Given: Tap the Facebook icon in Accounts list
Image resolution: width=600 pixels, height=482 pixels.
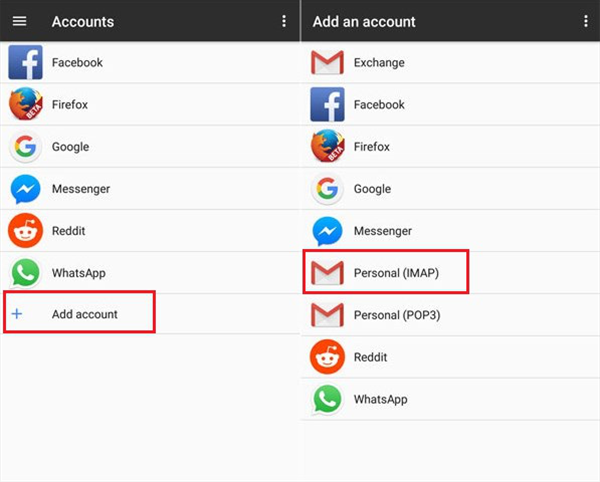Looking at the screenshot, I should coord(25,62).
